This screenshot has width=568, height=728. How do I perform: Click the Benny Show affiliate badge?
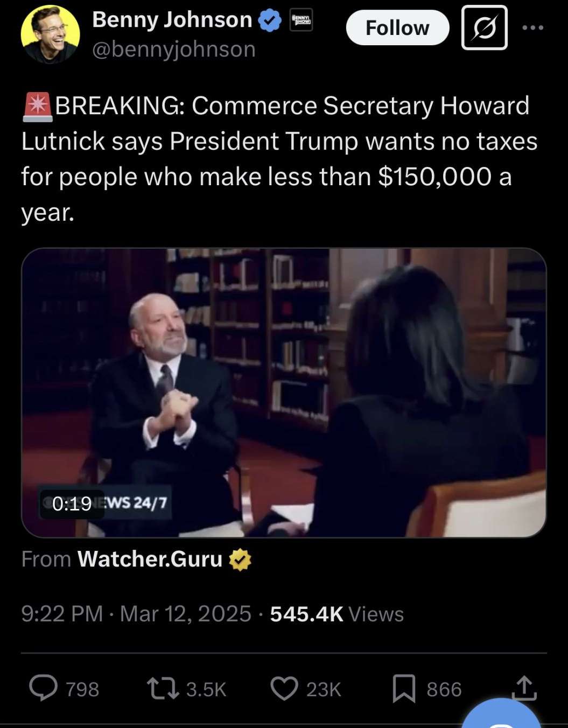pyautogui.click(x=301, y=20)
